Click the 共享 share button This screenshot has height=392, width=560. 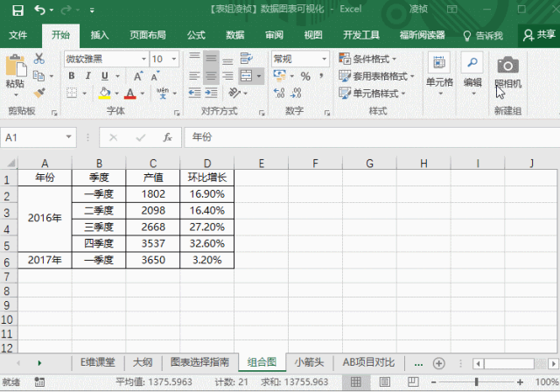[539, 35]
